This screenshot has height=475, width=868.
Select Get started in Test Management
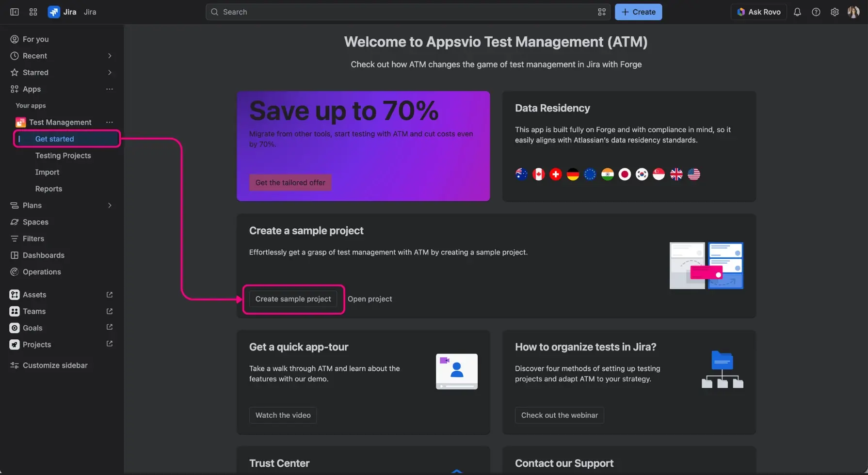pyautogui.click(x=67, y=139)
